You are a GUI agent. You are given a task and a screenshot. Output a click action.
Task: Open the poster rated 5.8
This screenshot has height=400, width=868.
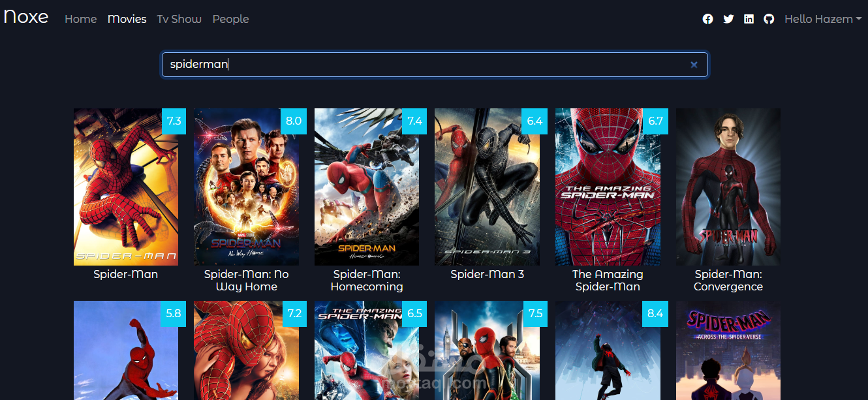[126, 350]
